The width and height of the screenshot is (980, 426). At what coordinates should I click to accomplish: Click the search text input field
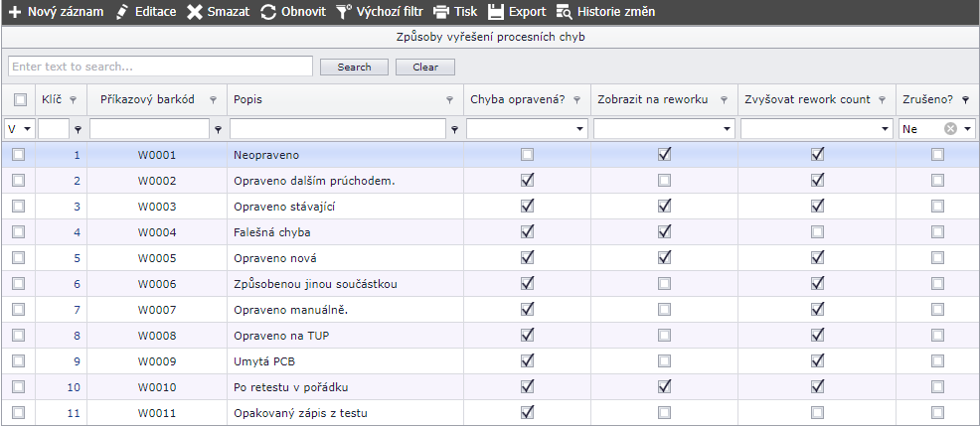[160, 67]
